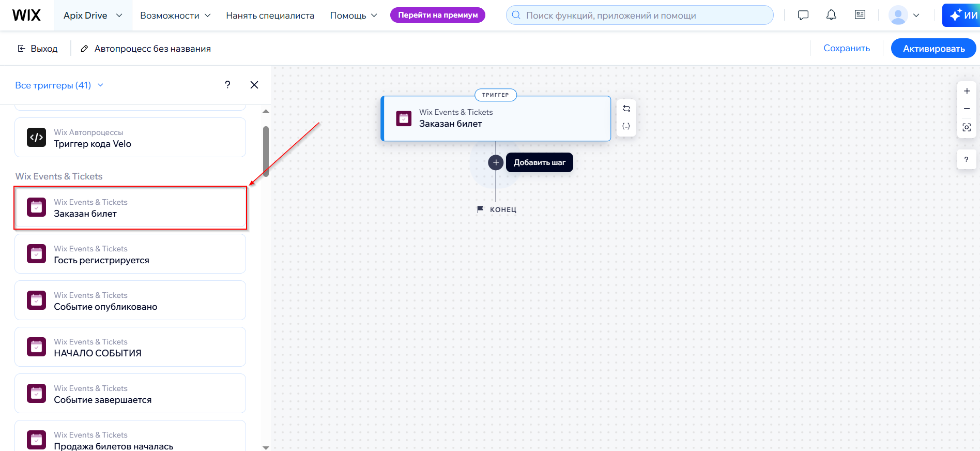Open canvas help question mark
The width and height of the screenshot is (980, 451).
967,159
